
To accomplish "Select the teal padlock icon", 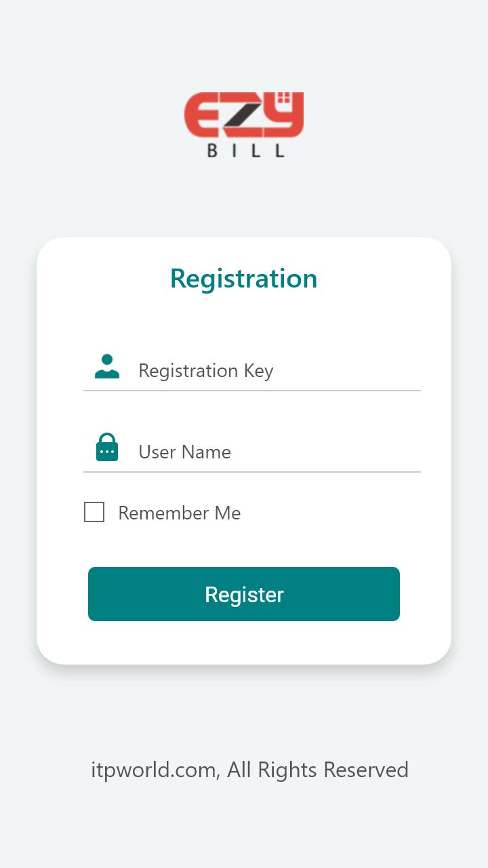I will (107, 448).
